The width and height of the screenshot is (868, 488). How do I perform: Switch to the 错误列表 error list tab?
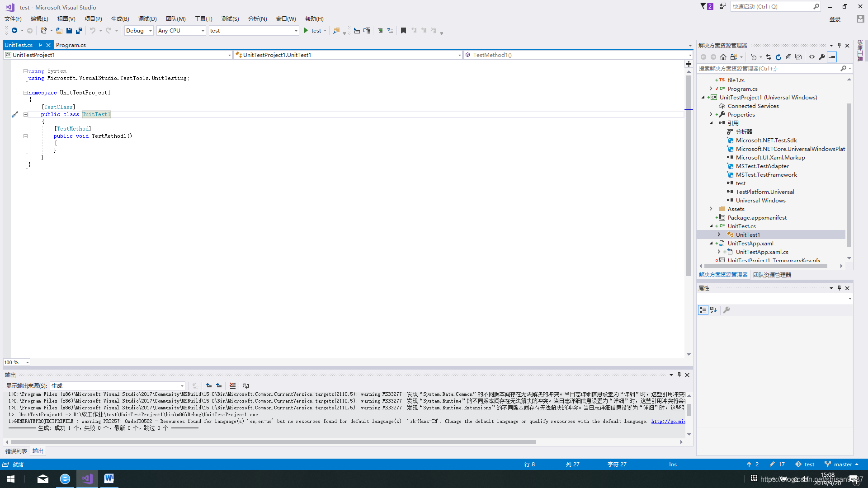point(16,451)
